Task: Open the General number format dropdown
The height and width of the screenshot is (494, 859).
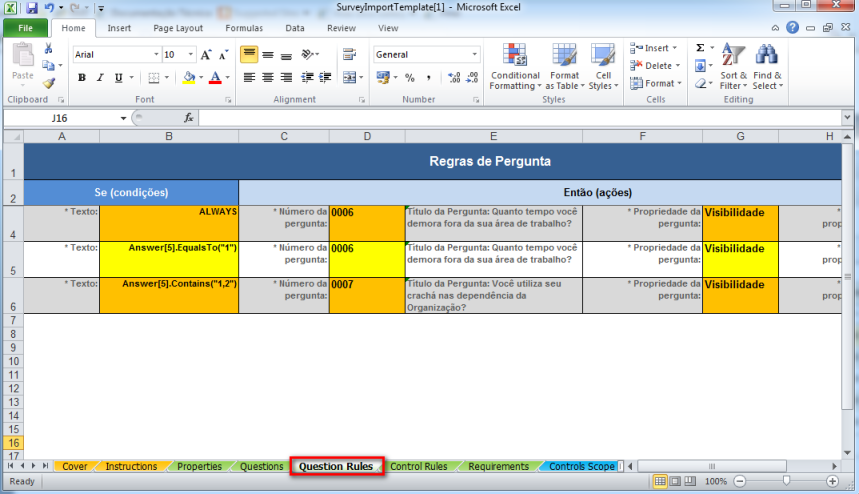Action: (x=474, y=54)
